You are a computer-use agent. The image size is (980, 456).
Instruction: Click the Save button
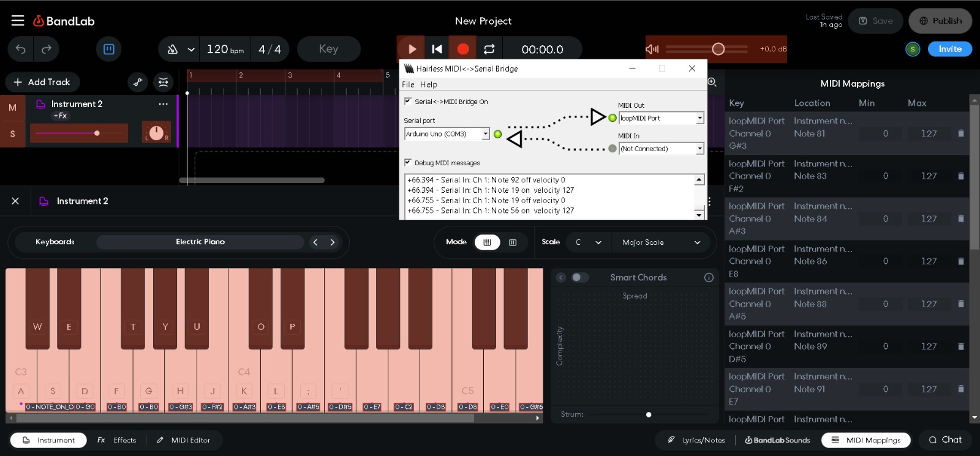(876, 21)
